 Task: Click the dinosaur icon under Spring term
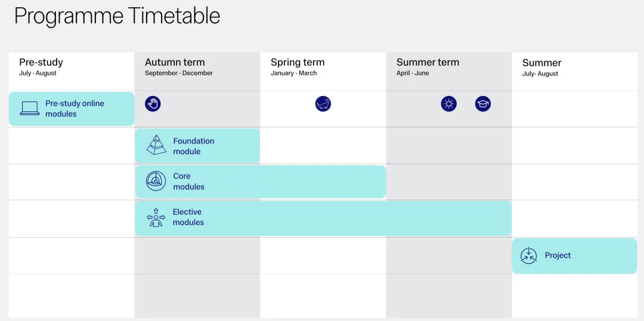323,104
